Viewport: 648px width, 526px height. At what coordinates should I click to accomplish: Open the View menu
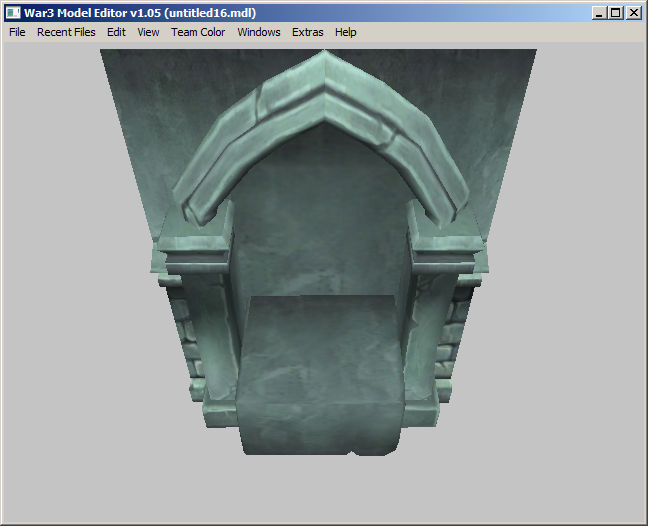[148, 32]
